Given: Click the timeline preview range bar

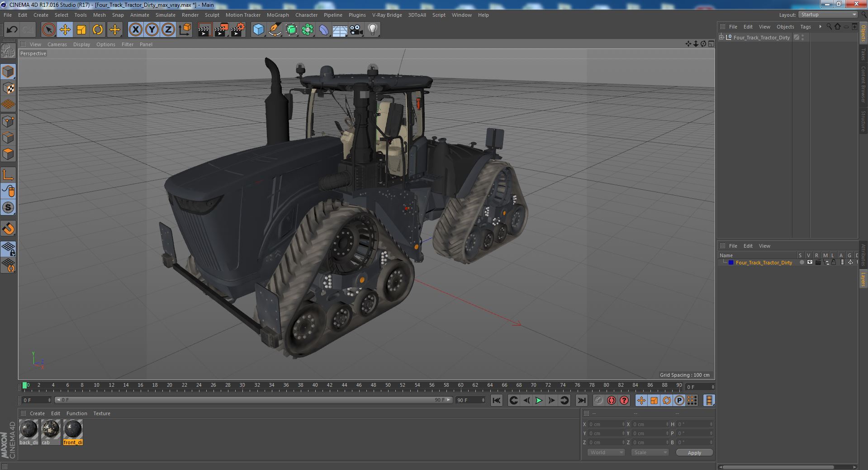Looking at the screenshot, I should (253, 400).
